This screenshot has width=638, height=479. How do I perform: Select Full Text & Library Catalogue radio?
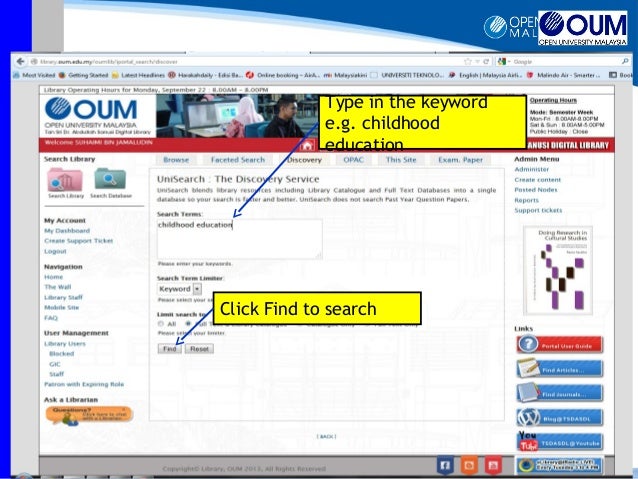pos(188,324)
